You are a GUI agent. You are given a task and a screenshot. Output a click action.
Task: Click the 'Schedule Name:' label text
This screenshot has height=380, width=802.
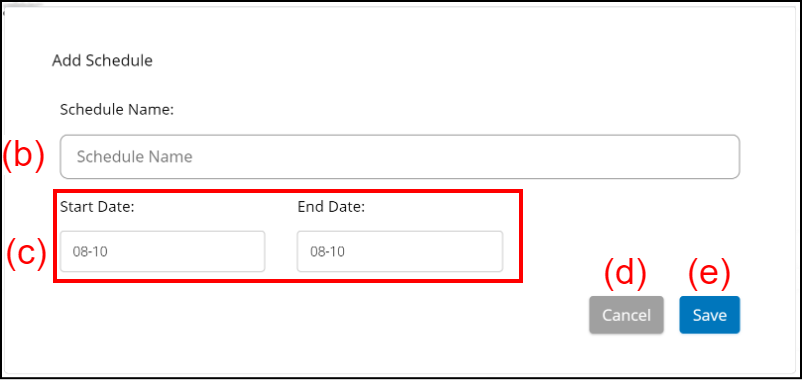click(x=117, y=110)
